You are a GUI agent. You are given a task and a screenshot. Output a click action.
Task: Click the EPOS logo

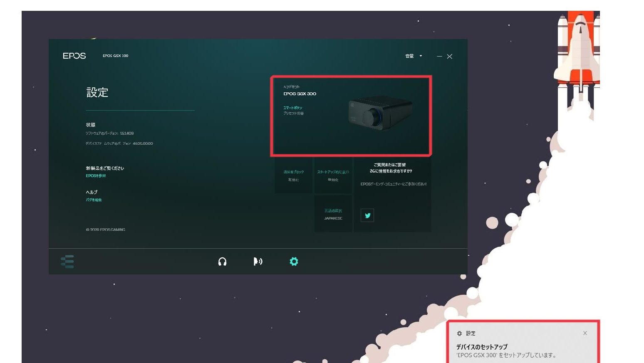[74, 56]
